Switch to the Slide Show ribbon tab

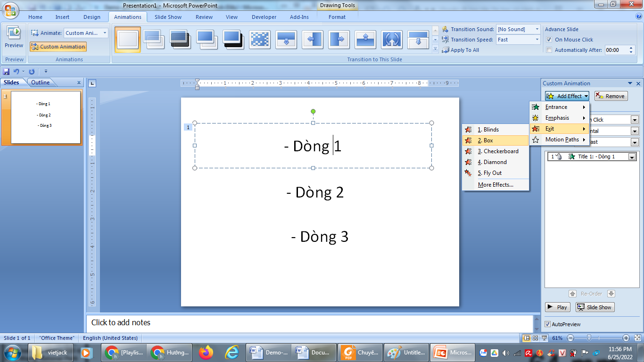coord(168,17)
